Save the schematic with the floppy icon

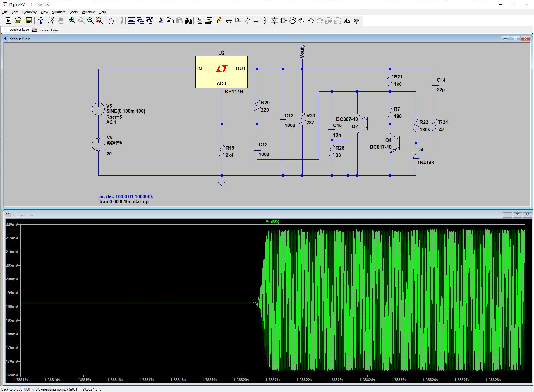click(29, 20)
